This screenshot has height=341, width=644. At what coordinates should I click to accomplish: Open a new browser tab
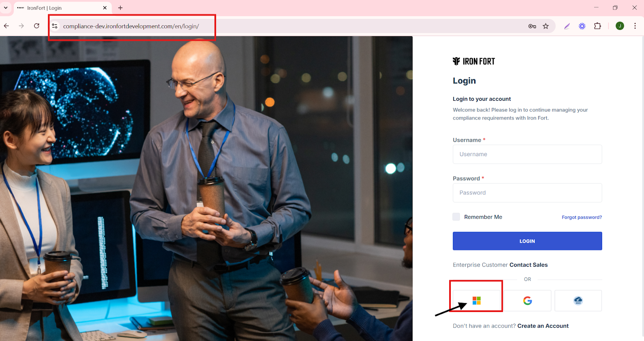pos(120,8)
